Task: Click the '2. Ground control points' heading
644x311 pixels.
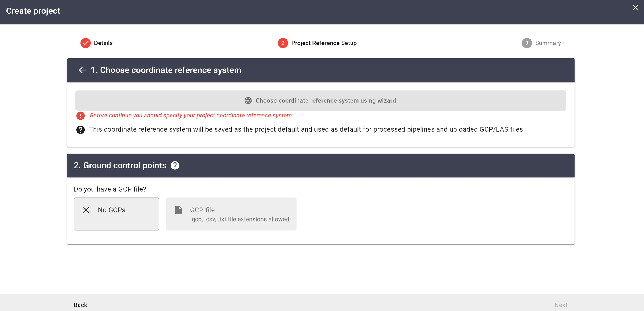Action: tap(120, 166)
